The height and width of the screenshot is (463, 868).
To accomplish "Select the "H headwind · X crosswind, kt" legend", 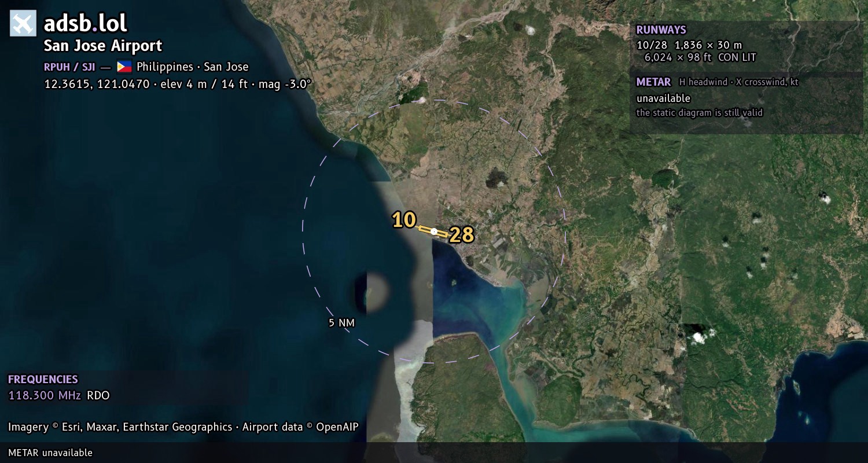I will point(738,82).
